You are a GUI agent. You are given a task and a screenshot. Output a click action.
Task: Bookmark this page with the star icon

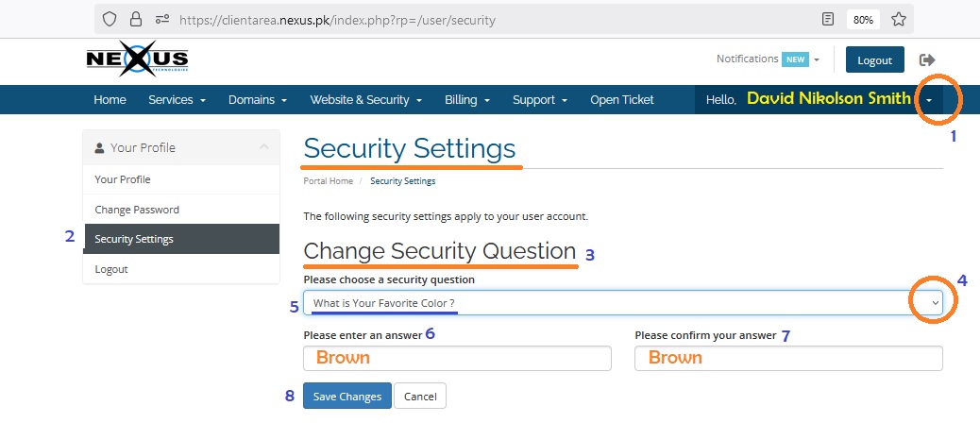[x=899, y=20]
